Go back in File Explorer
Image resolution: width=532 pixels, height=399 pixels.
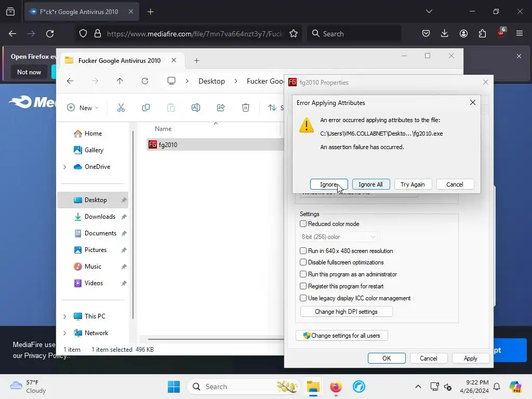pyautogui.click(x=70, y=81)
